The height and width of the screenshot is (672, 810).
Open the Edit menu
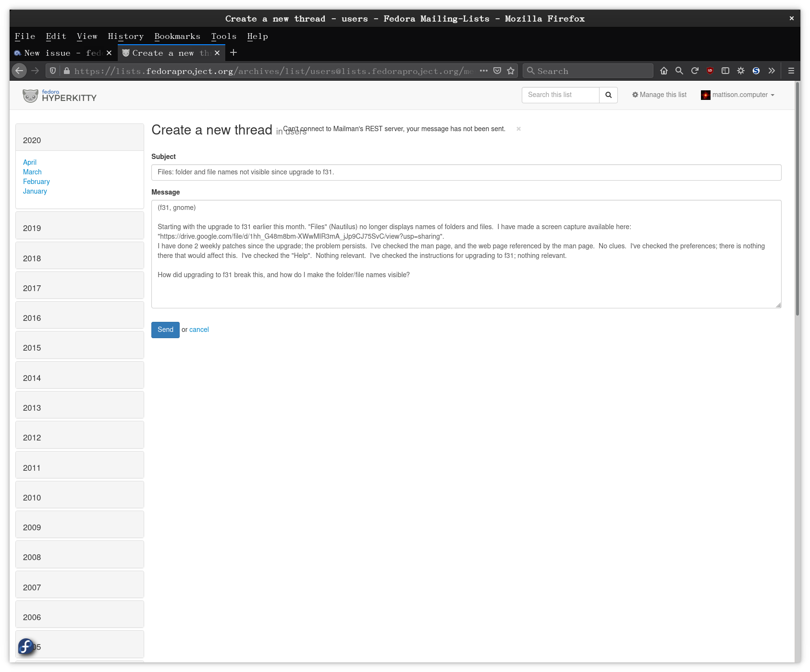tap(56, 36)
